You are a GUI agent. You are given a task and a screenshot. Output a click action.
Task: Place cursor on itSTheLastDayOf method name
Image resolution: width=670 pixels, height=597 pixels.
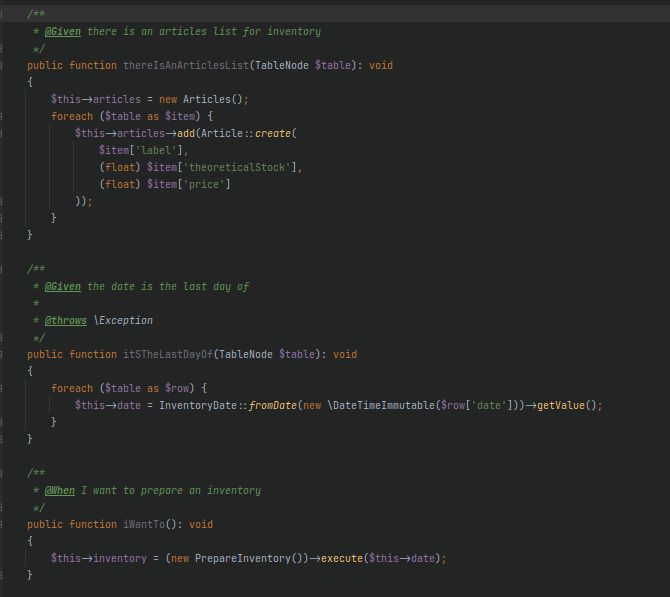[x=168, y=354]
